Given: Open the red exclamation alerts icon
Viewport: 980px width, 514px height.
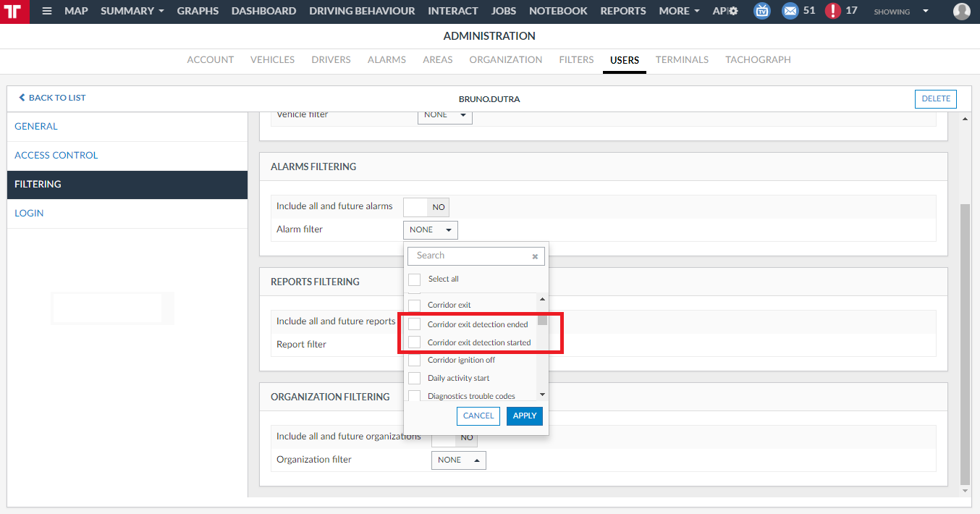Looking at the screenshot, I should tap(833, 11).
